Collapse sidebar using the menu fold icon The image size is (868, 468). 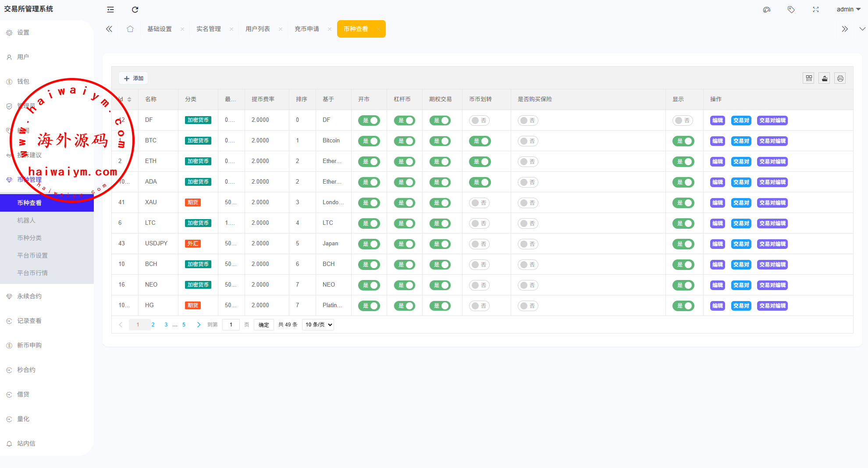[110, 10]
